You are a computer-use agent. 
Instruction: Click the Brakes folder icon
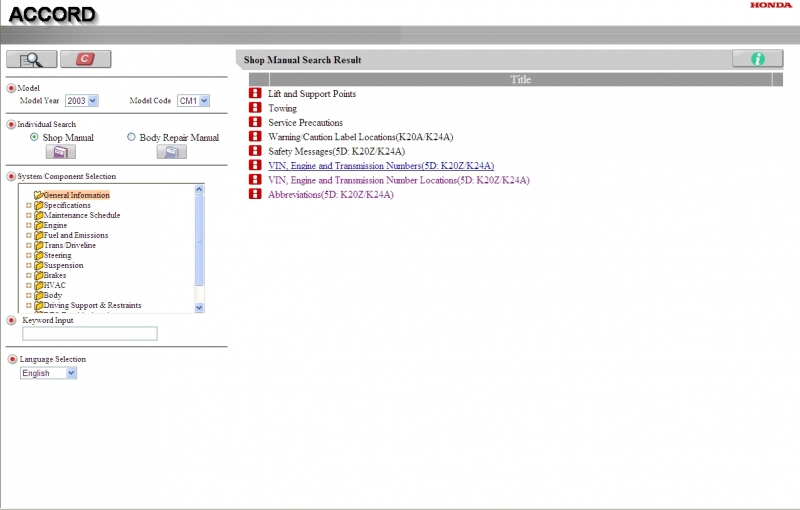click(x=38, y=275)
